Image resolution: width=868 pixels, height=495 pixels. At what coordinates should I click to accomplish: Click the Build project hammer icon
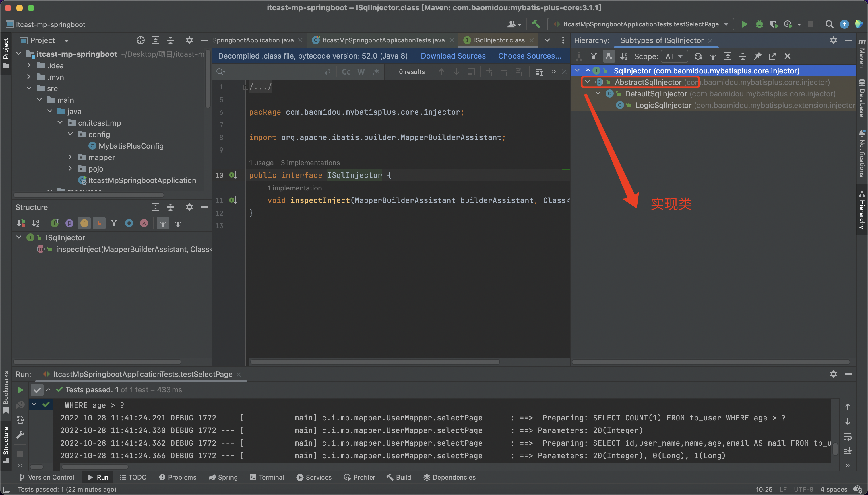(x=536, y=24)
